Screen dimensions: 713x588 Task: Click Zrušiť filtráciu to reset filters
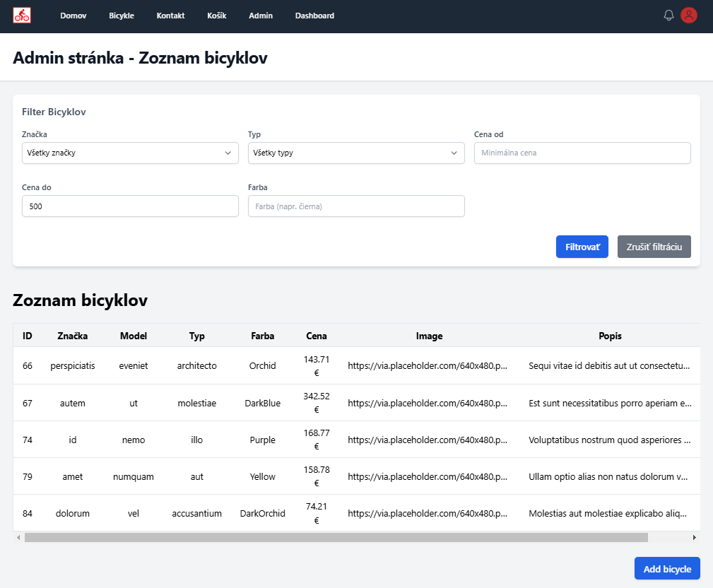pos(654,247)
